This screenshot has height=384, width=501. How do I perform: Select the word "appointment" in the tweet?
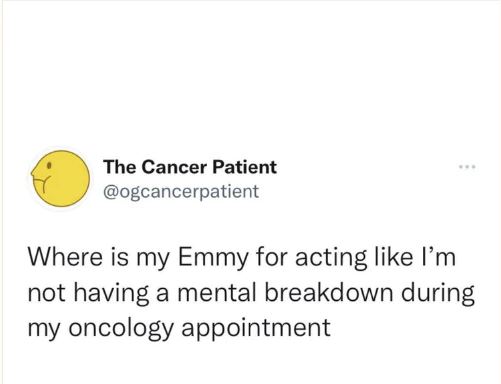coord(256,329)
